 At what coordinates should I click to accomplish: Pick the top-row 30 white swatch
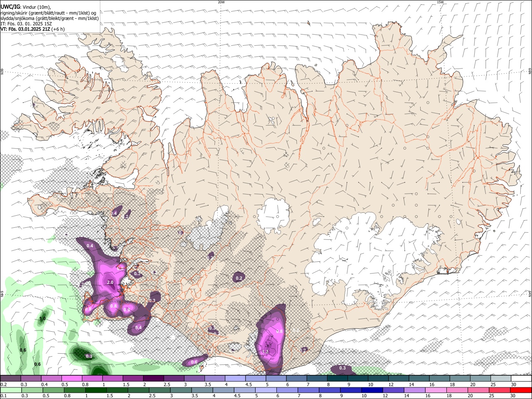[521, 378]
